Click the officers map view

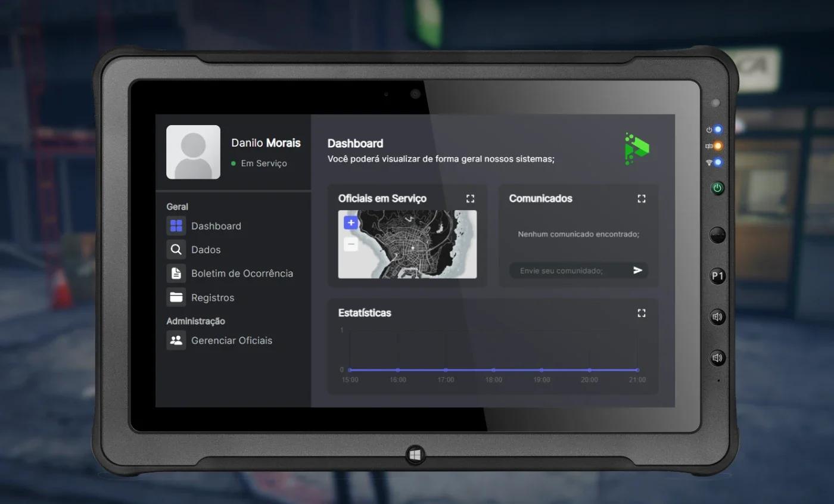(x=407, y=244)
